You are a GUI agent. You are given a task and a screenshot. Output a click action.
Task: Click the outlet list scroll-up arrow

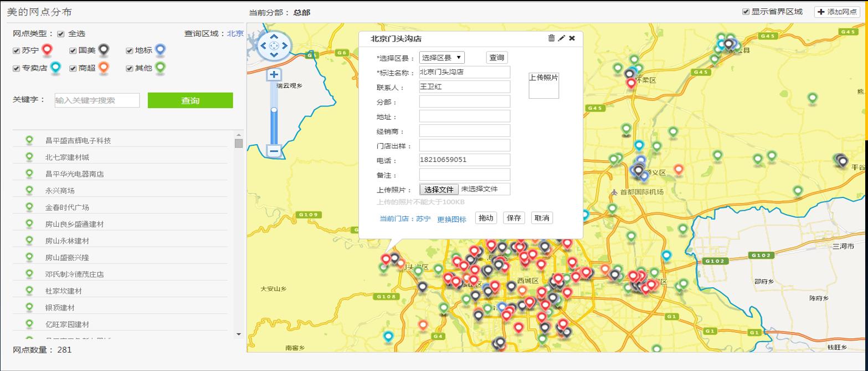tap(239, 135)
